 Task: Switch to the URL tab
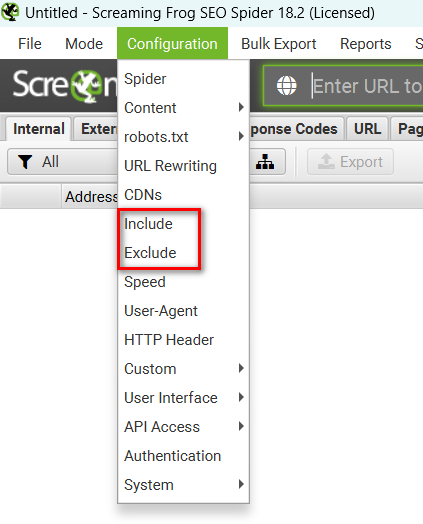tap(367, 129)
